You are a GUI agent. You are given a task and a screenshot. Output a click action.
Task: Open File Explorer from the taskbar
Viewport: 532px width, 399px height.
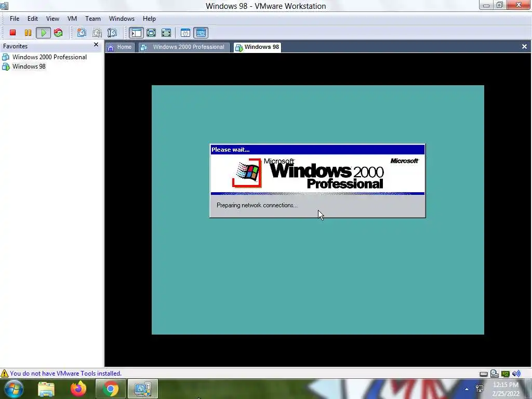[x=46, y=389]
